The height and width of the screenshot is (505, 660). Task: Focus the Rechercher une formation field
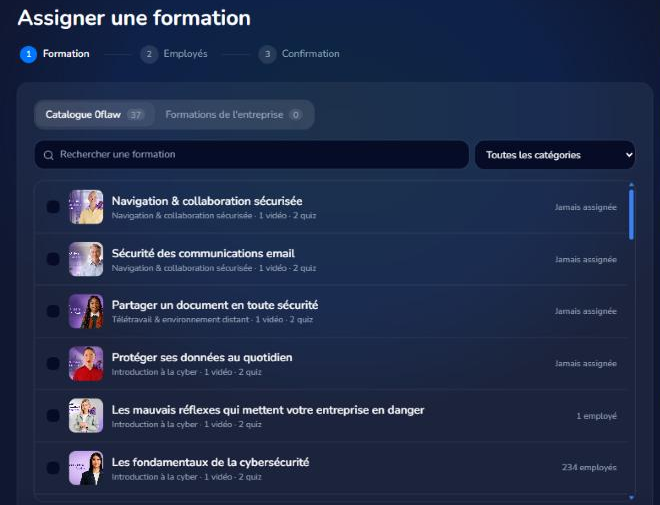[252, 154]
